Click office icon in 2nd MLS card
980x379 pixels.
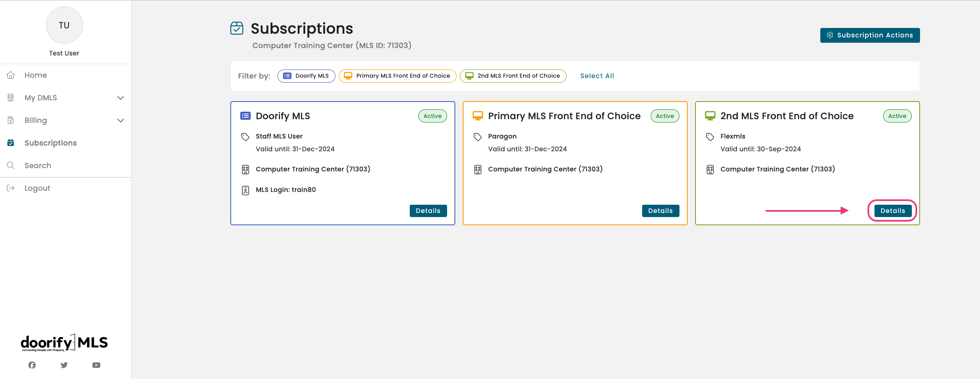click(x=710, y=170)
